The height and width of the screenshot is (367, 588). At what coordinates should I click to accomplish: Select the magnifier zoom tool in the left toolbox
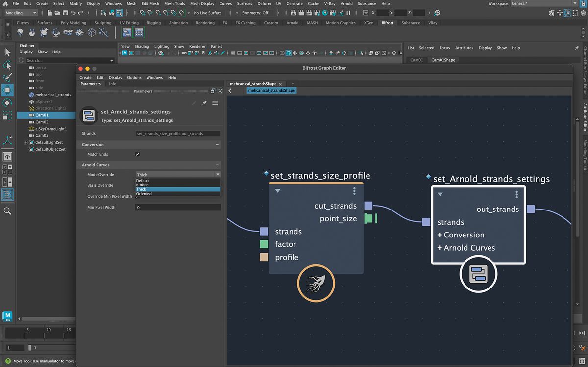tap(7, 211)
